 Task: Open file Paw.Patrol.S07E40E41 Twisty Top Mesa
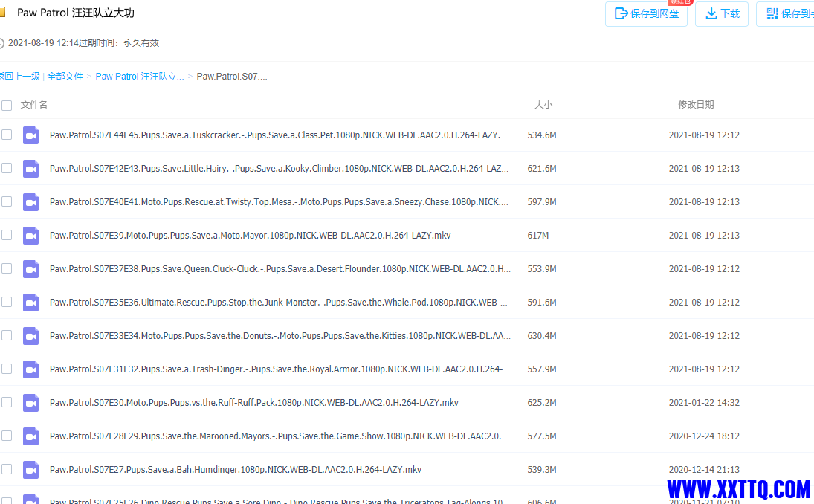(x=280, y=202)
